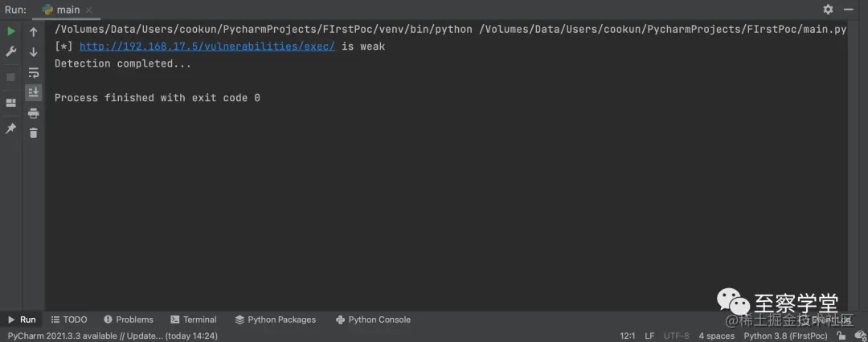Open the Python Console tool window
Image resolution: width=868 pixels, height=342 pixels.
point(373,320)
